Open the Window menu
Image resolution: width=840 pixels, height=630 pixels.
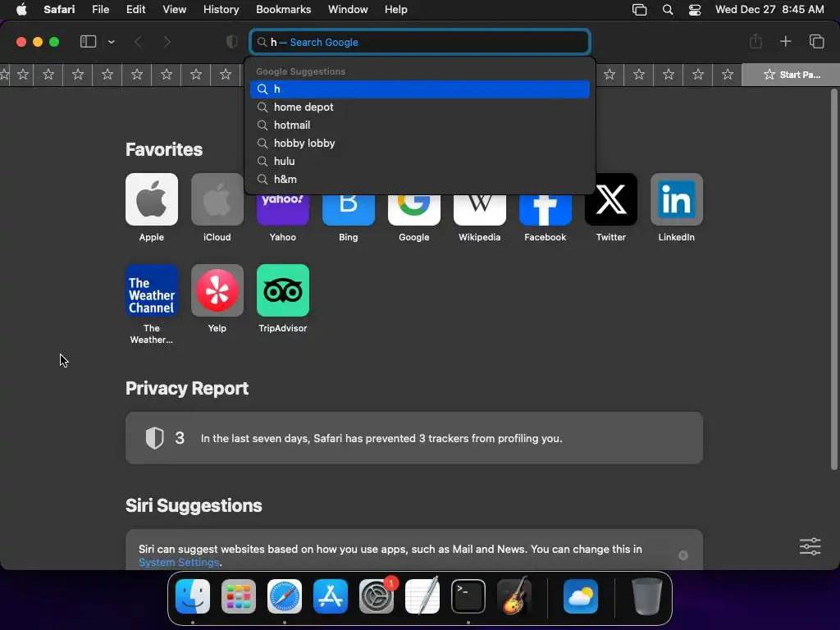click(x=348, y=10)
